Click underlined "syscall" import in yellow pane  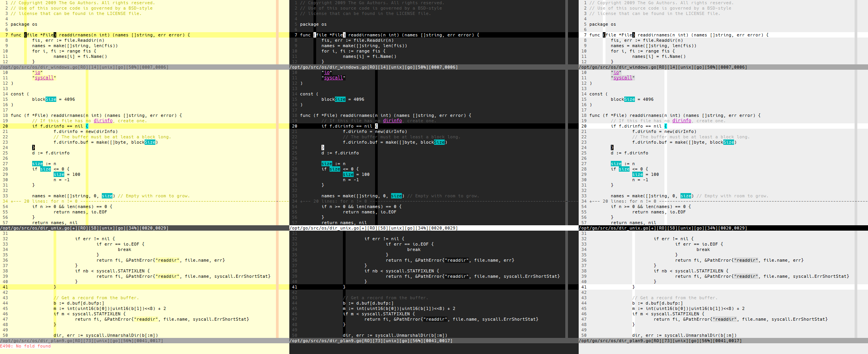[44, 78]
